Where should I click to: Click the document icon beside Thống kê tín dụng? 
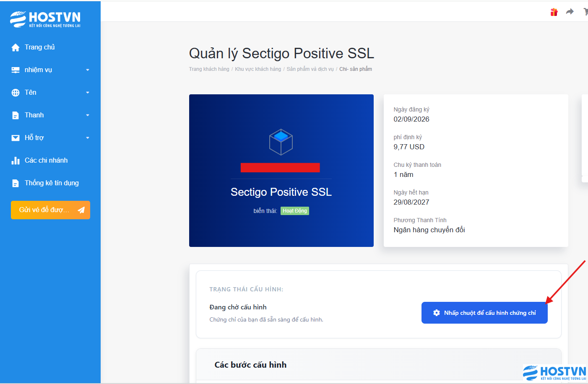pos(16,183)
